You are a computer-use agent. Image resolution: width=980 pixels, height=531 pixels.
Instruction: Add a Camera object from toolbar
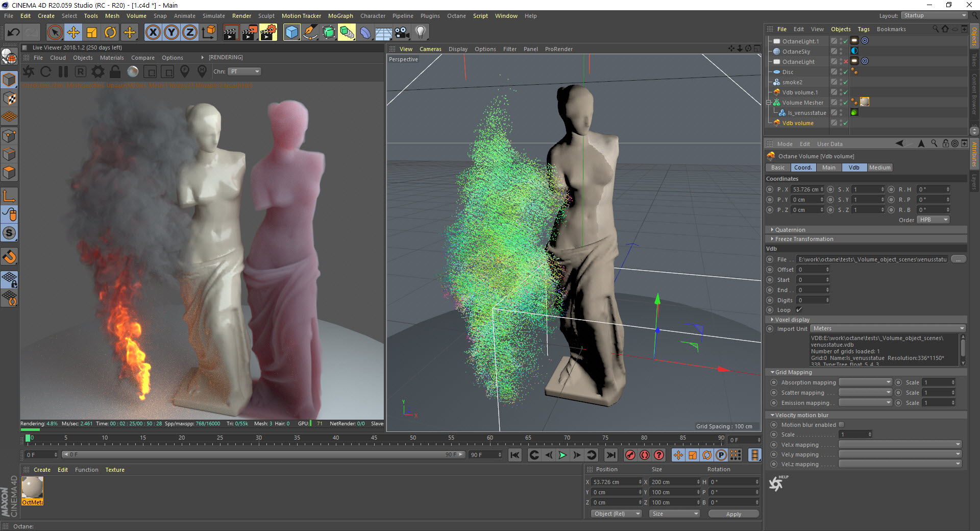[x=402, y=33]
